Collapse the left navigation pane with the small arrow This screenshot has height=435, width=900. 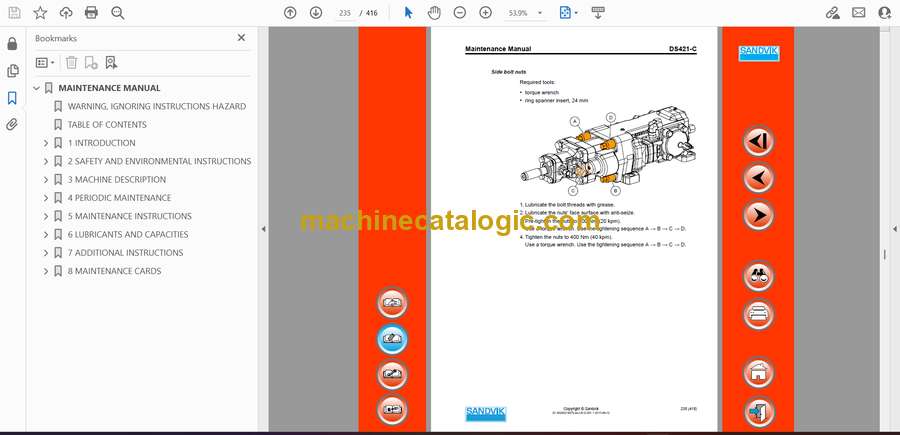tap(263, 229)
